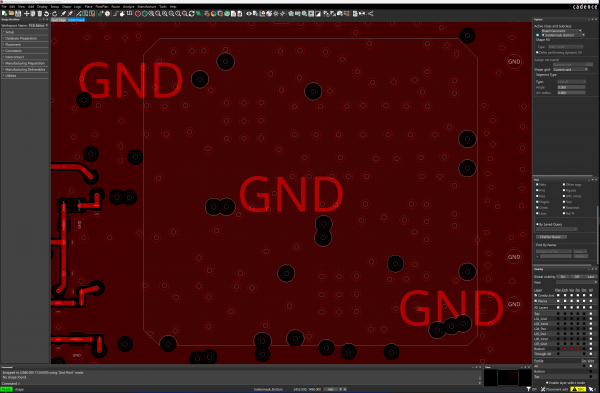Click the Undo arrow icon
Image resolution: width=600 pixels, height=393 pixels.
[x=47, y=13]
